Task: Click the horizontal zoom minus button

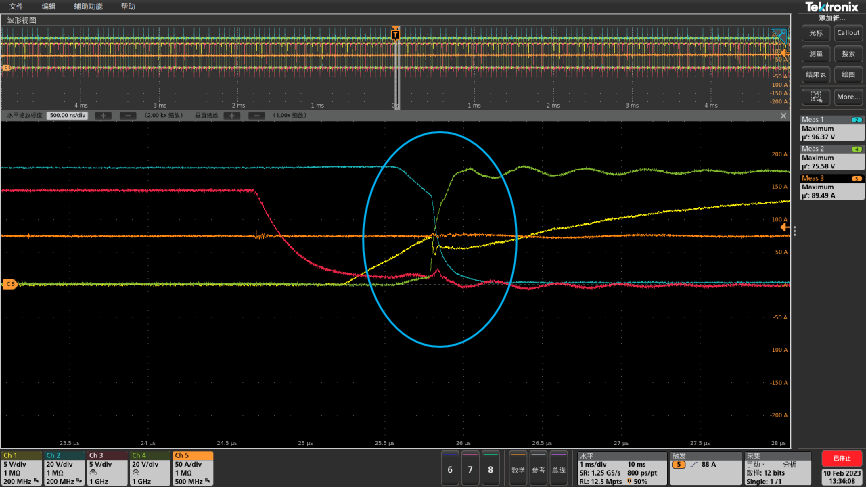Action: [127, 115]
